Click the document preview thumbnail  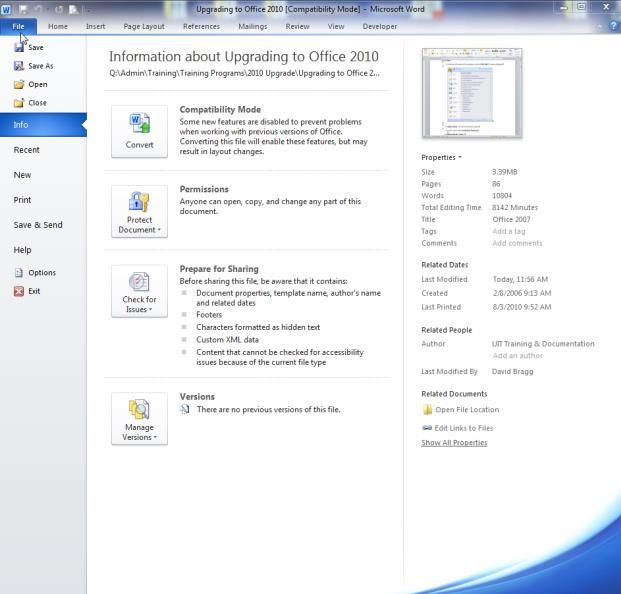472,93
